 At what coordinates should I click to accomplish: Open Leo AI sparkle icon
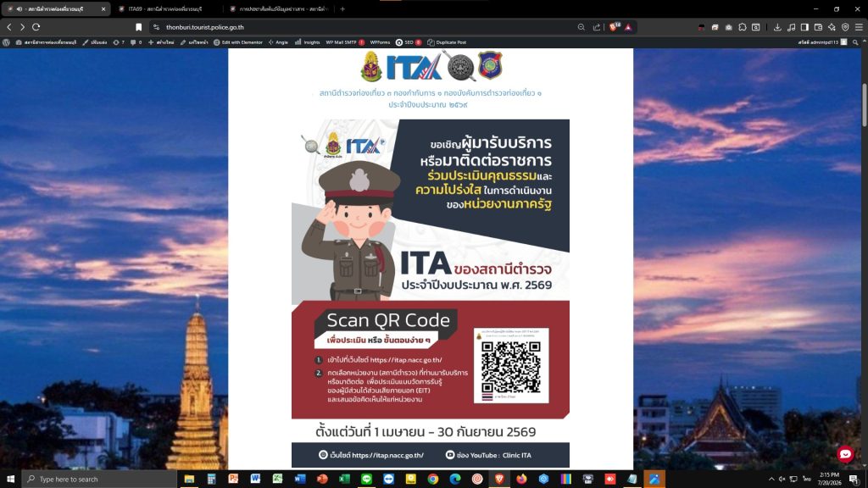832,27
